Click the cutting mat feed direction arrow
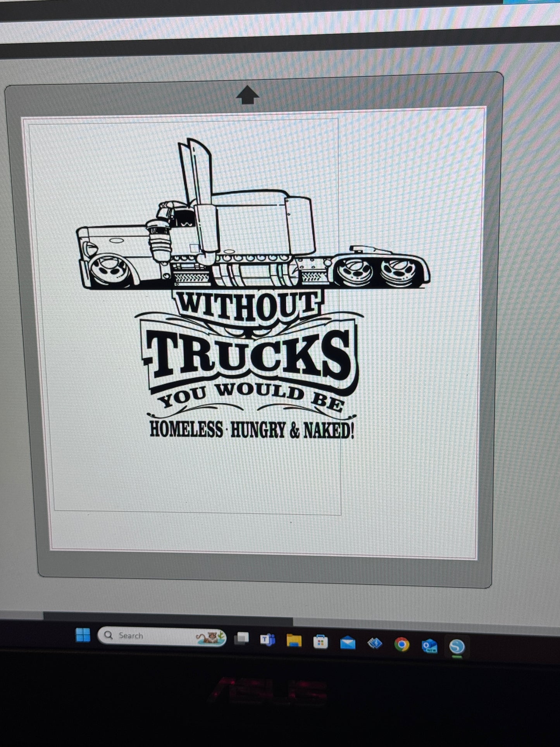 (x=247, y=95)
